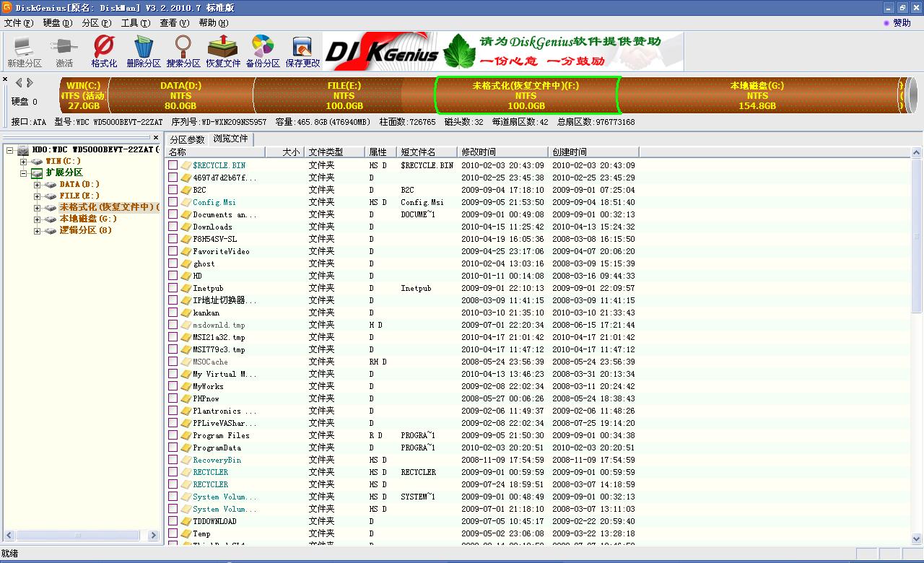This screenshot has width=924, height=563.
Task: Select 本地磁盘(G:) 154.8GB in the disk map
Action: tap(757, 95)
